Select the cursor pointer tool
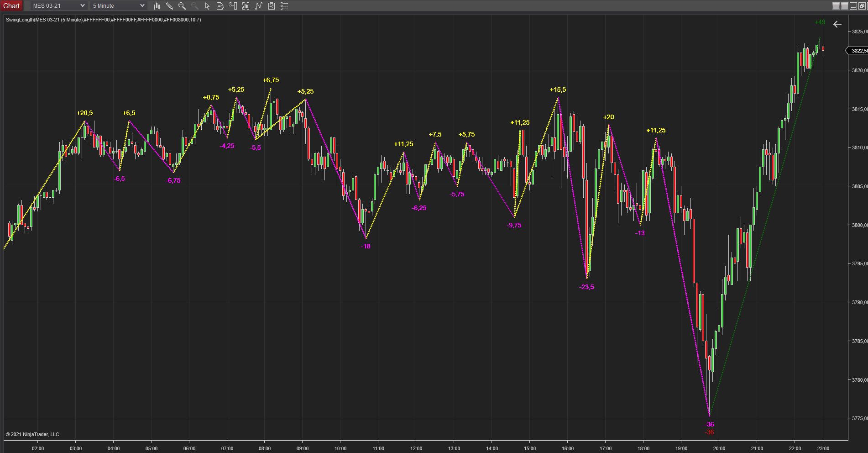Screen dimensions: 868x453 tap(208, 6)
